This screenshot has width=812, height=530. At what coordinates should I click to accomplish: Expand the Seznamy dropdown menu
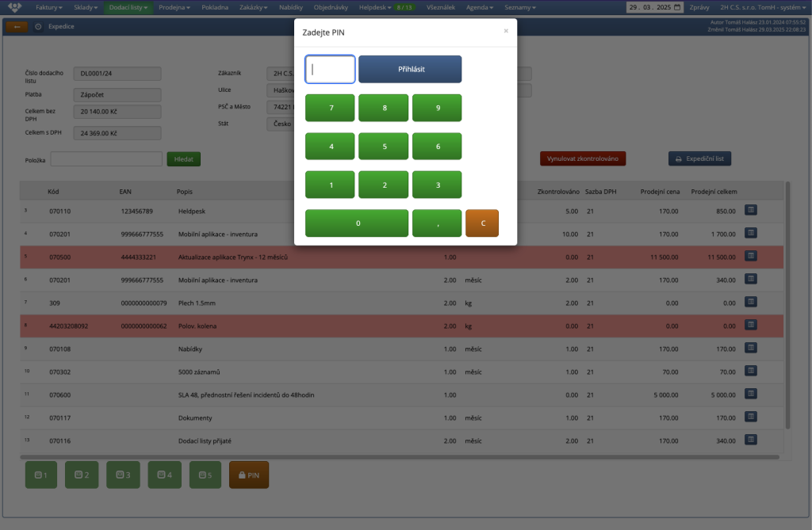[x=519, y=7]
